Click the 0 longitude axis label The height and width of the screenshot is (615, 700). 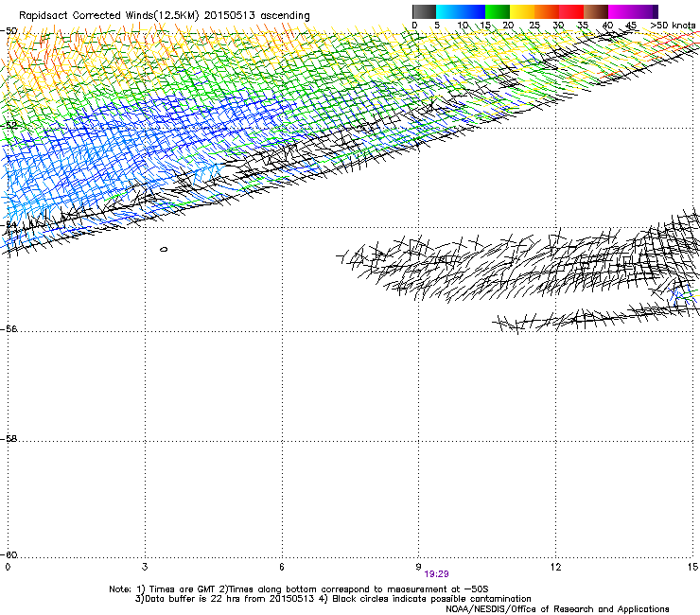[x=8, y=567]
